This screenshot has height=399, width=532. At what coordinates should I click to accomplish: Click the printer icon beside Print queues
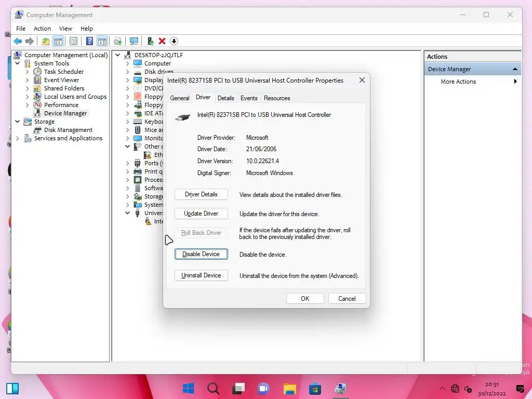[x=137, y=171]
